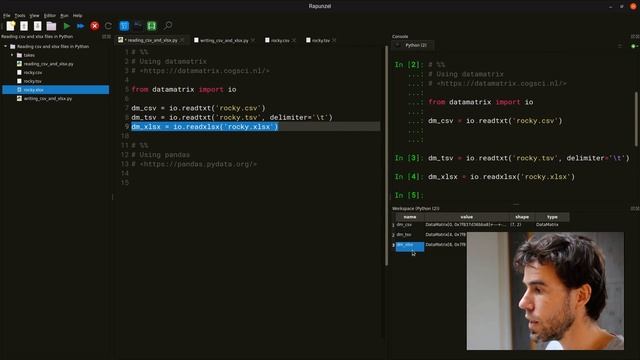Close the rocky.tsv tab
The width and height of the screenshot is (640, 360).
pyautogui.click(x=334, y=40)
